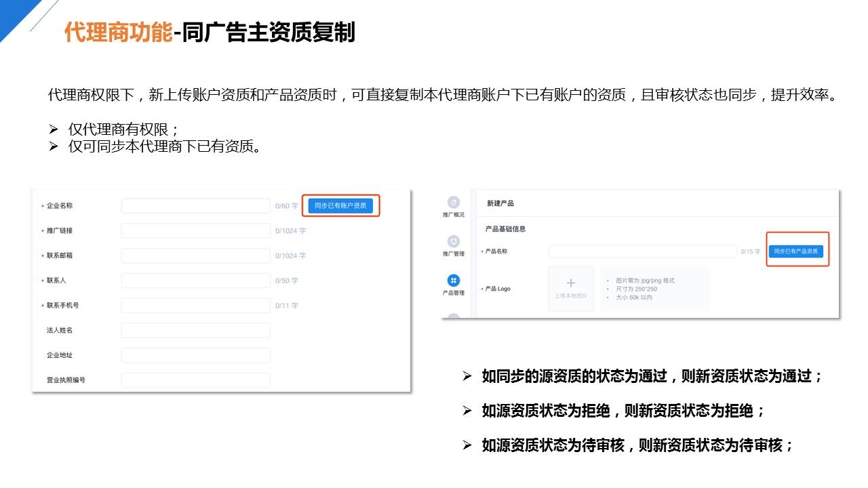The height and width of the screenshot is (488, 868).
Task: Select the 企业地址 input field
Action: pyautogui.click(x=196, y=355)
